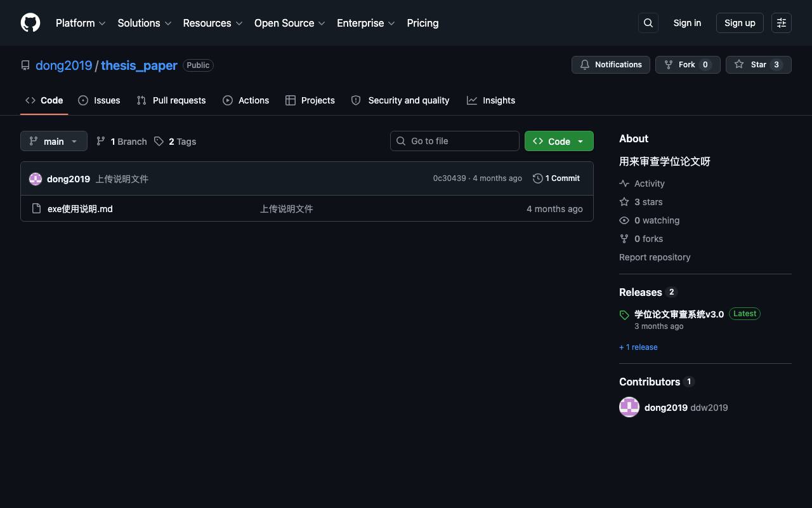Open the green Code dropdown button
The image size is (812, 508).
559,141
